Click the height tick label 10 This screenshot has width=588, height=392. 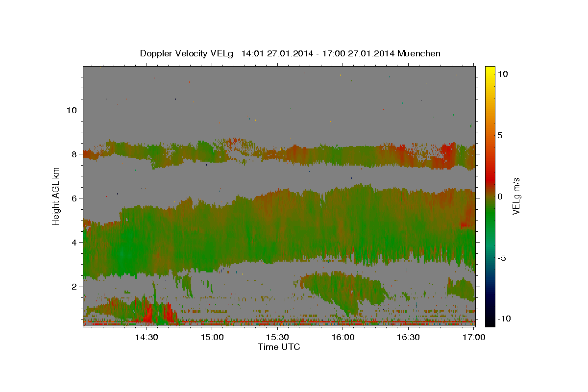click(71, 110)
